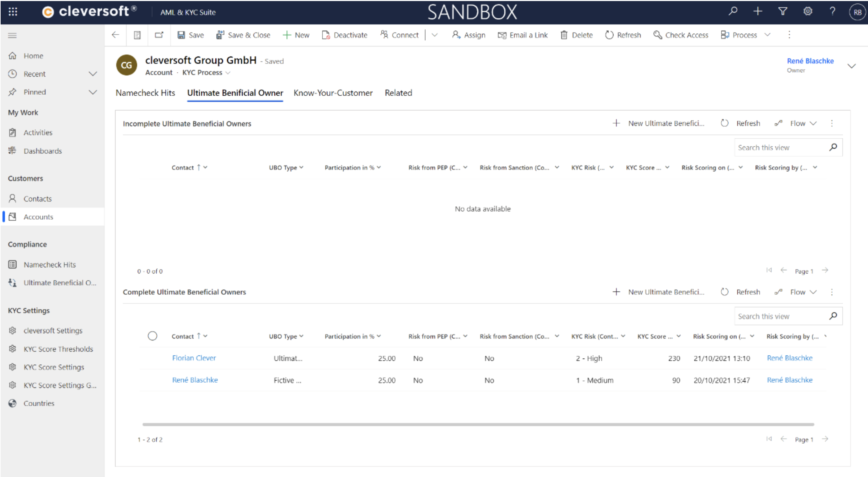Image resolution: width=868 pixels, height=477 pixels.
Task: Click the RB user avatar
Action: pos(857,13)
